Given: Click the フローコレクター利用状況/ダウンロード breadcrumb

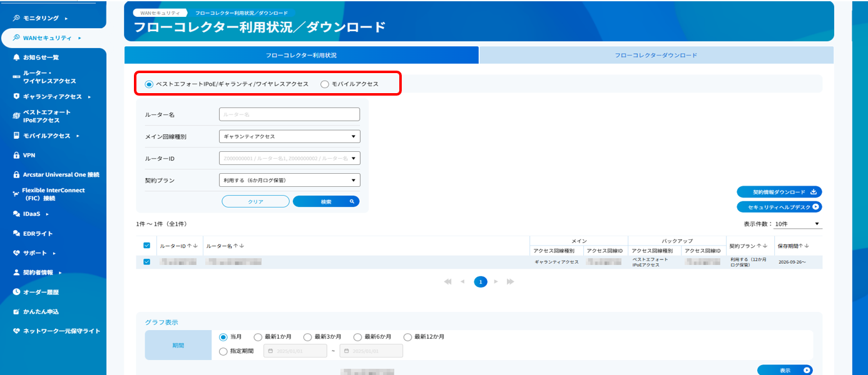Looking at the screenshot, I should (241, 12).
